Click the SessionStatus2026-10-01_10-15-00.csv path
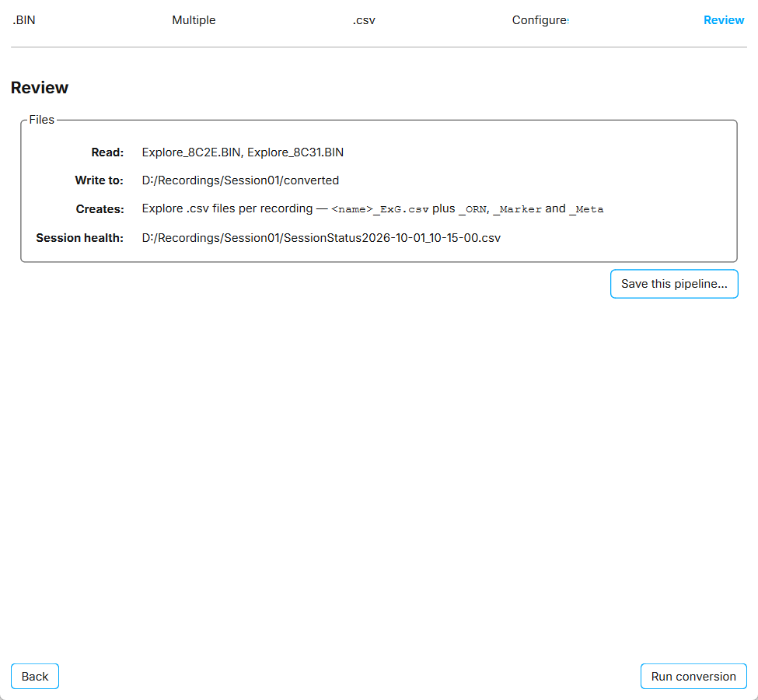Viewport: 758px width, 700px height. pos(321,238)
